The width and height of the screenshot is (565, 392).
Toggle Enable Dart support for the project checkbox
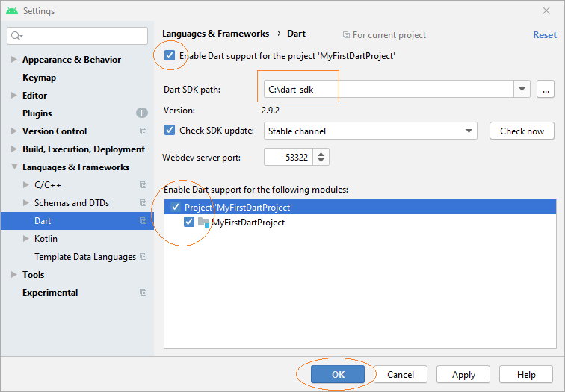tap(170, 56)
